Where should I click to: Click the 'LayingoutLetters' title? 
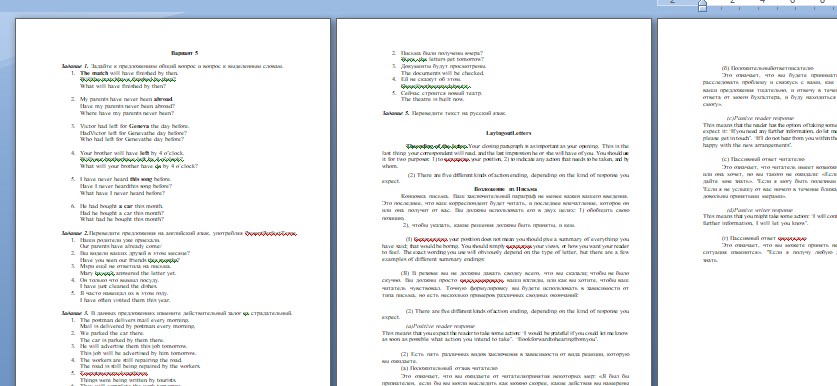click(x=509, y=132)
